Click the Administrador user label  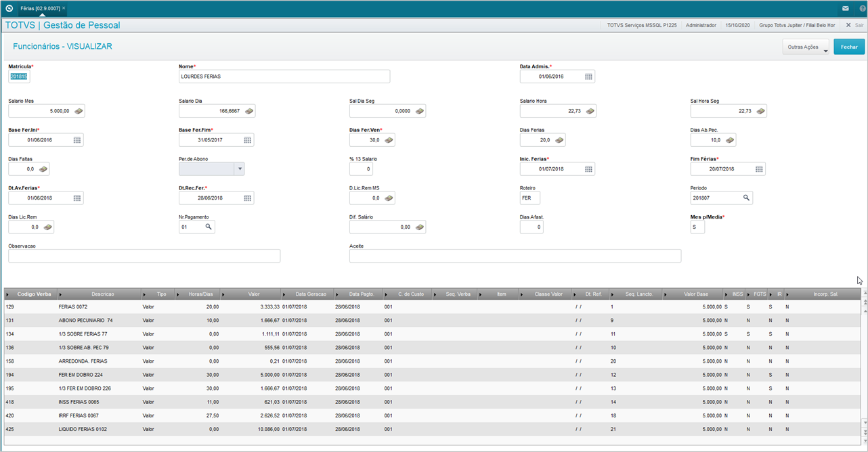[701, 25]
